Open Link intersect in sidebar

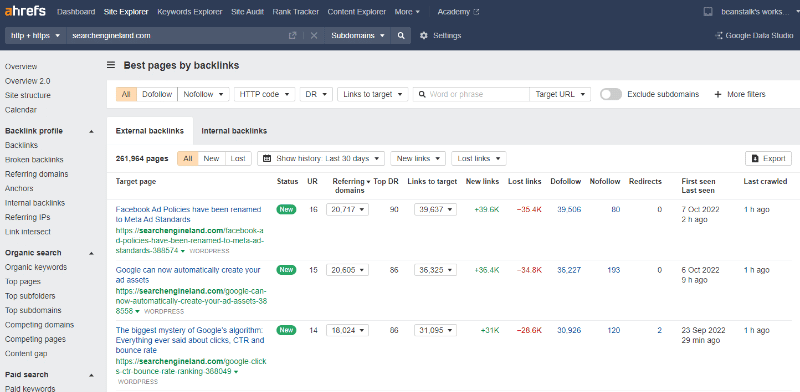point(28,232)
